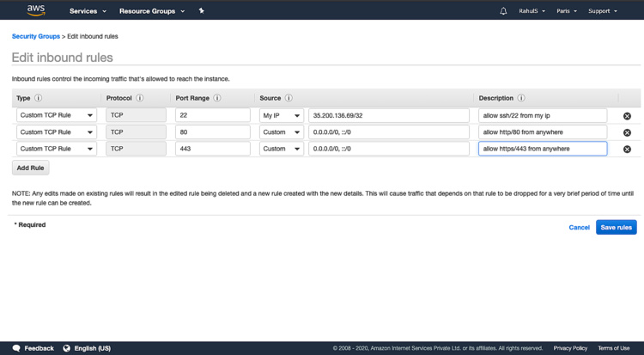This screenshot has width=644, height=355.
Task: Click the Add Rule button
Action: [x=31, y=168]
